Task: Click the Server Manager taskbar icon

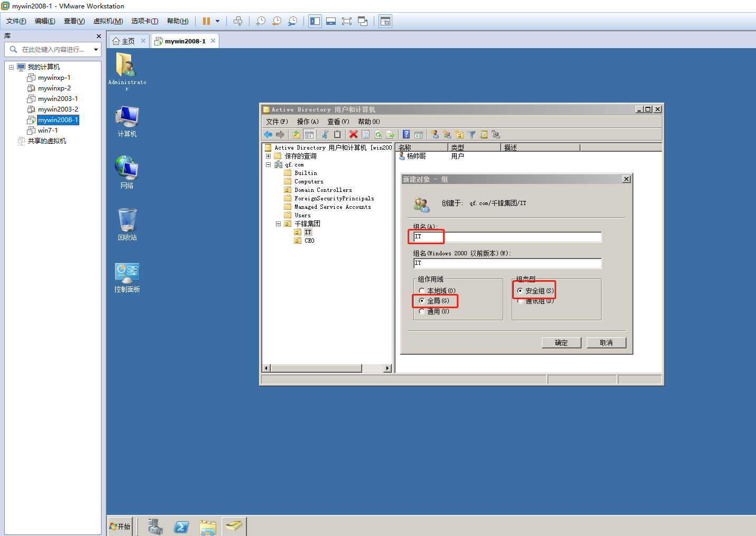Action: [x=155, y=526]
